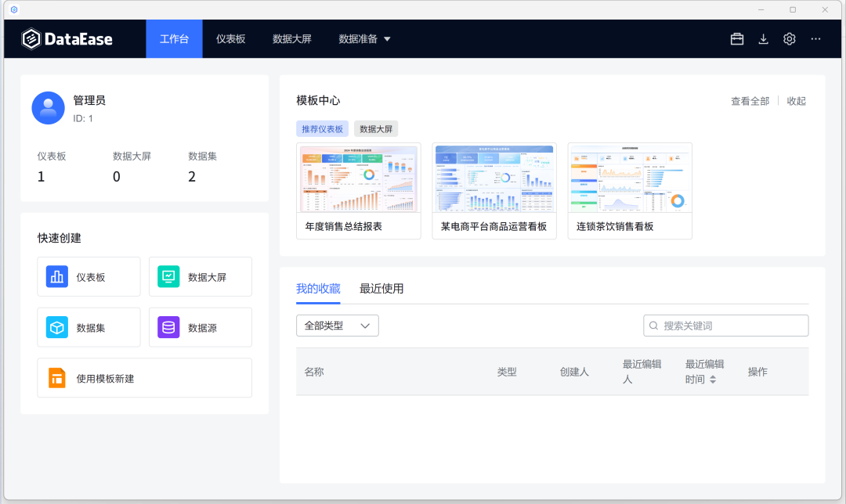Open the settings gear icon
Viewport: 846px width, 504px height.
[x=789, y=38]
